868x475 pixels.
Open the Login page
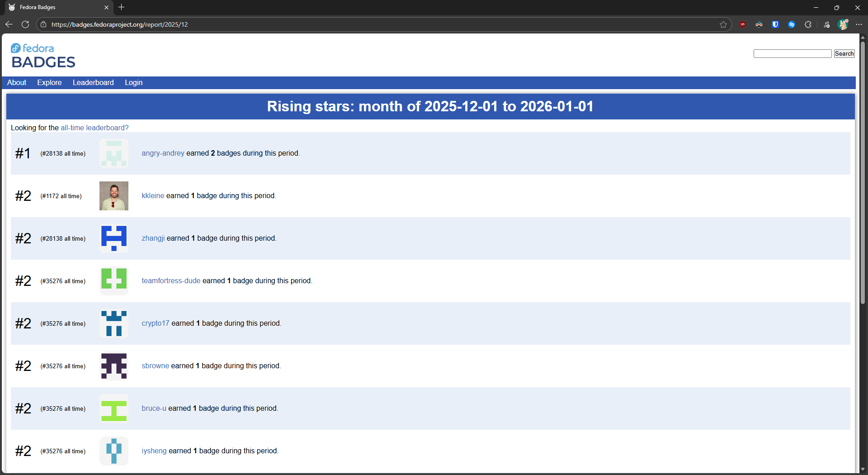click(x=134, y=82)
